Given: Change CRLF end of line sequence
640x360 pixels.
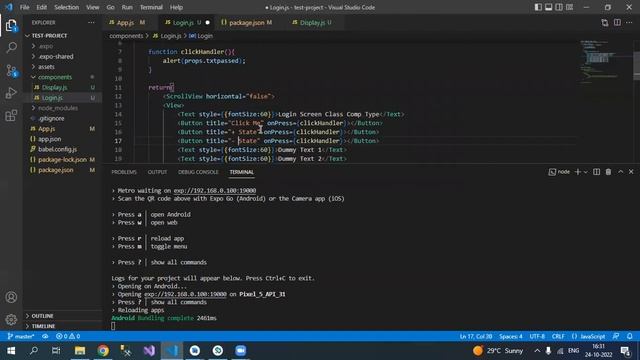Looking at the screenshot, I should (558, 336).
